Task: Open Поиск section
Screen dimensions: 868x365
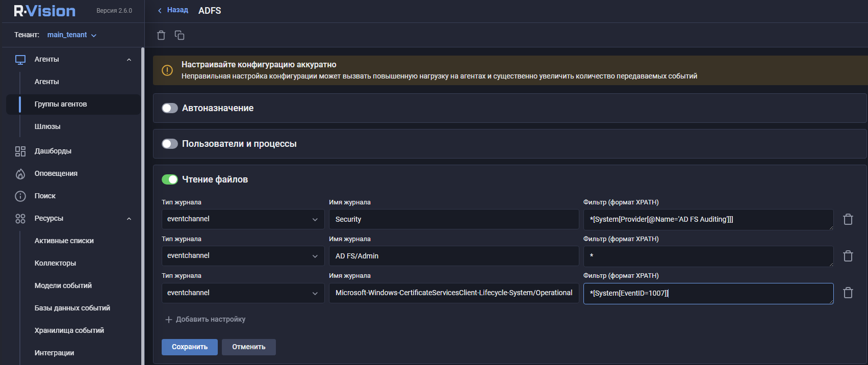Action: pos(45,196)
